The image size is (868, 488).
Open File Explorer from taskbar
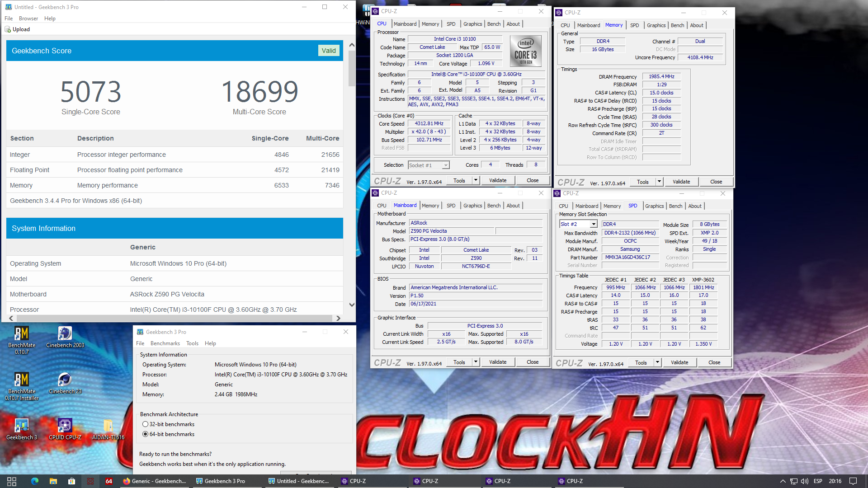coord(53,481)
